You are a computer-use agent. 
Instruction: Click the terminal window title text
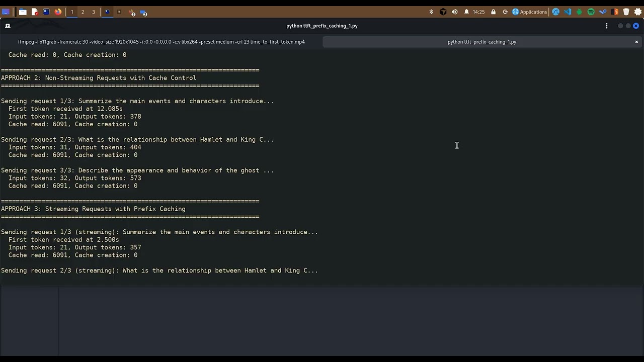pos(322,26)
